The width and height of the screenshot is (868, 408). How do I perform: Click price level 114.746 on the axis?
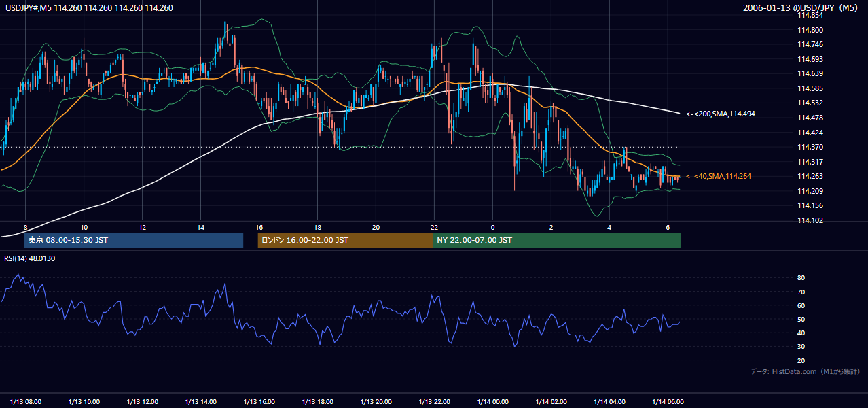810,44
